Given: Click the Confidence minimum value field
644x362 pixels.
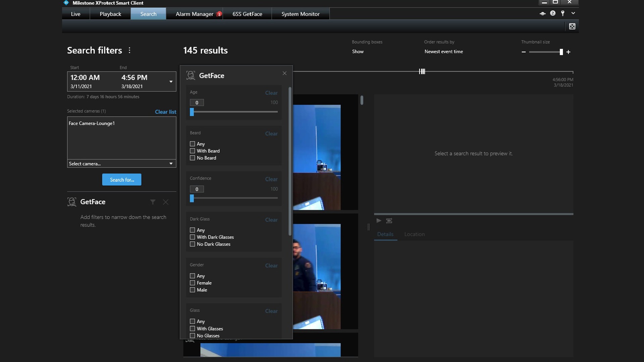Looking at the screenshot, I should click(197, 189).
